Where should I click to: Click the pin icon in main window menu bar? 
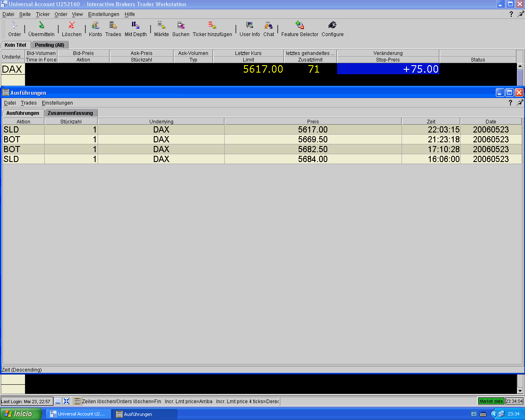[520, 14]
